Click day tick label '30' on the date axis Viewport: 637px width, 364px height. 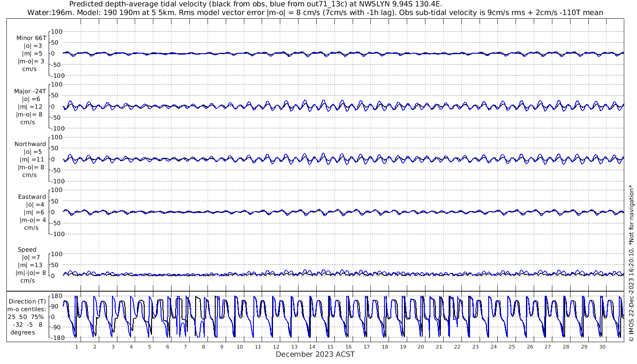point(602,347)
